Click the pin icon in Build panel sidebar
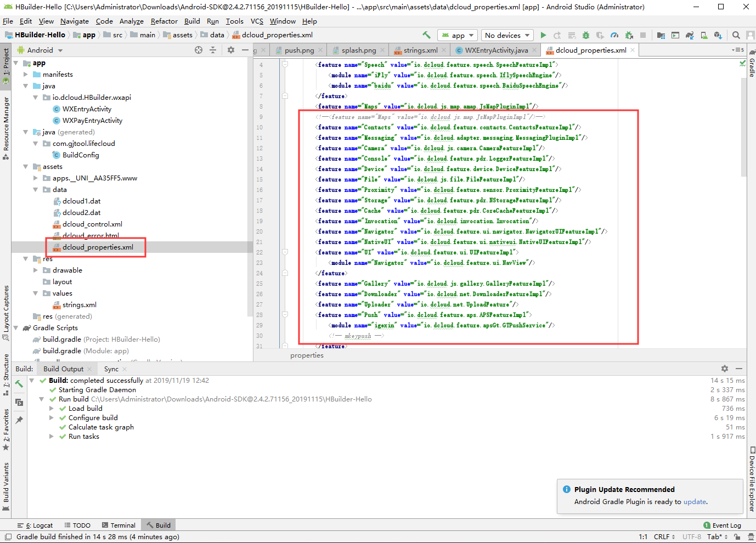This screenshot has height=543, width=756. point(19,420)
